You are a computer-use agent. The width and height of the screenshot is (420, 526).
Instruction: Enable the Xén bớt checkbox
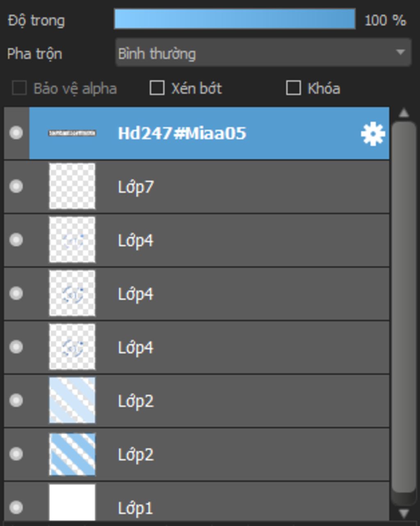[157, 88]
